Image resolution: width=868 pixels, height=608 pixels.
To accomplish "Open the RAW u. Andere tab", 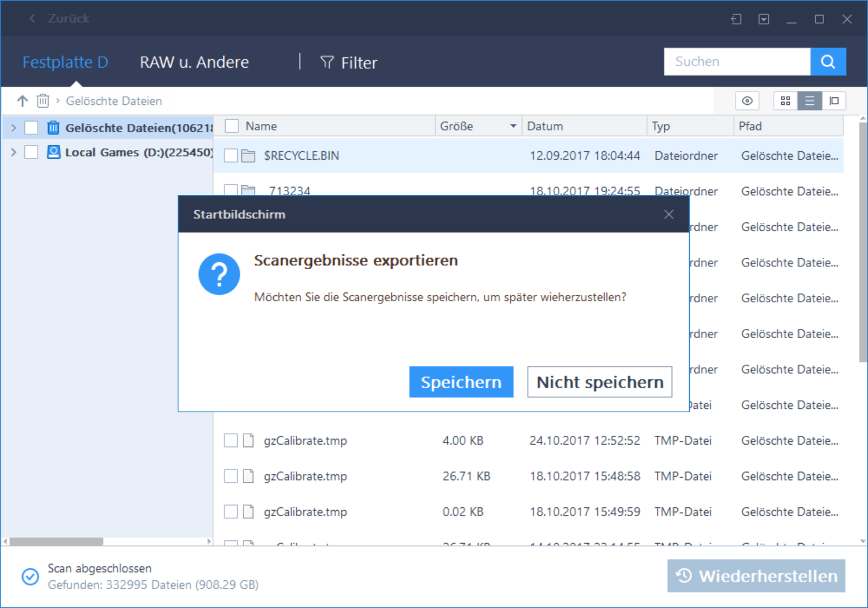I will point(194,62).
